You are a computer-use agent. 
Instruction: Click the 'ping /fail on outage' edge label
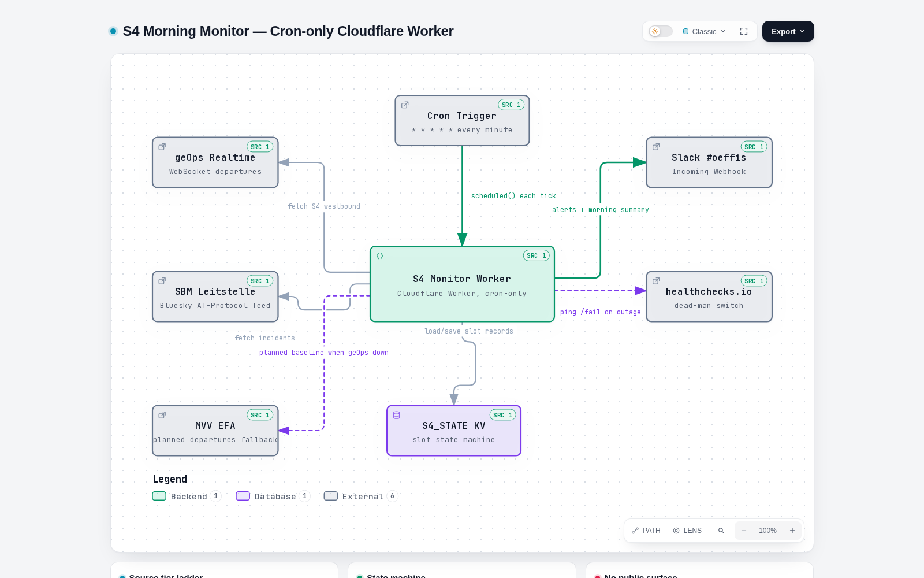(601, 312)
